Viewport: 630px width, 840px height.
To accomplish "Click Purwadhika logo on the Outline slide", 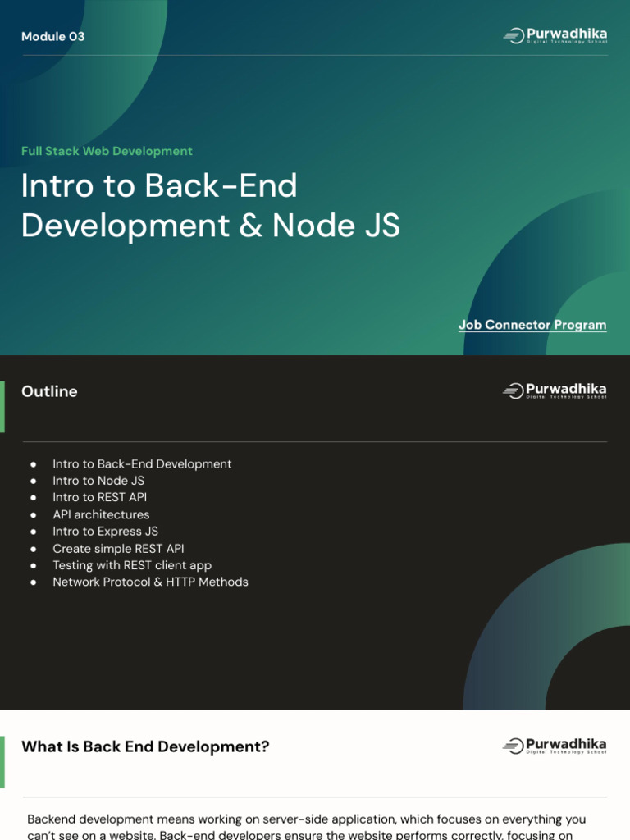I will [x=555, y=391].
